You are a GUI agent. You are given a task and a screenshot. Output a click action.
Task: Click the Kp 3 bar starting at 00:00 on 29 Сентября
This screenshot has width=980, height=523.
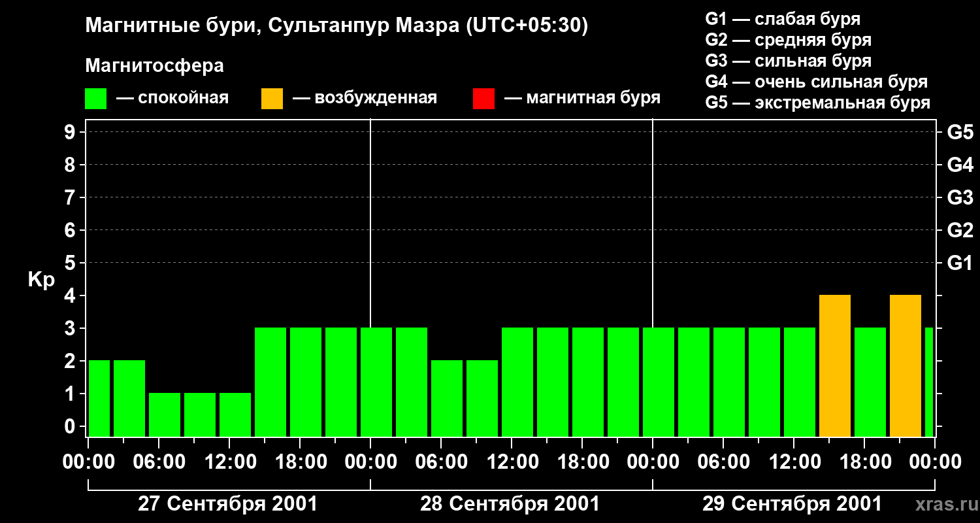click(x=659, y=382)
